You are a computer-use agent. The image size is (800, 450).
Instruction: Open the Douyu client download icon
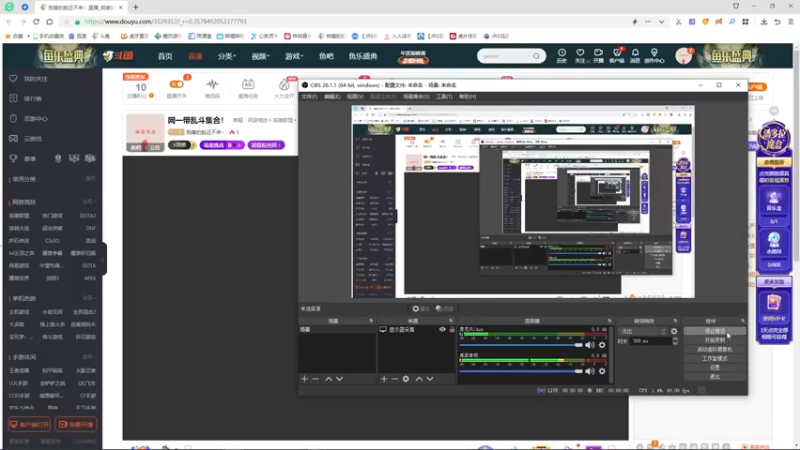(x=617, y=56)
